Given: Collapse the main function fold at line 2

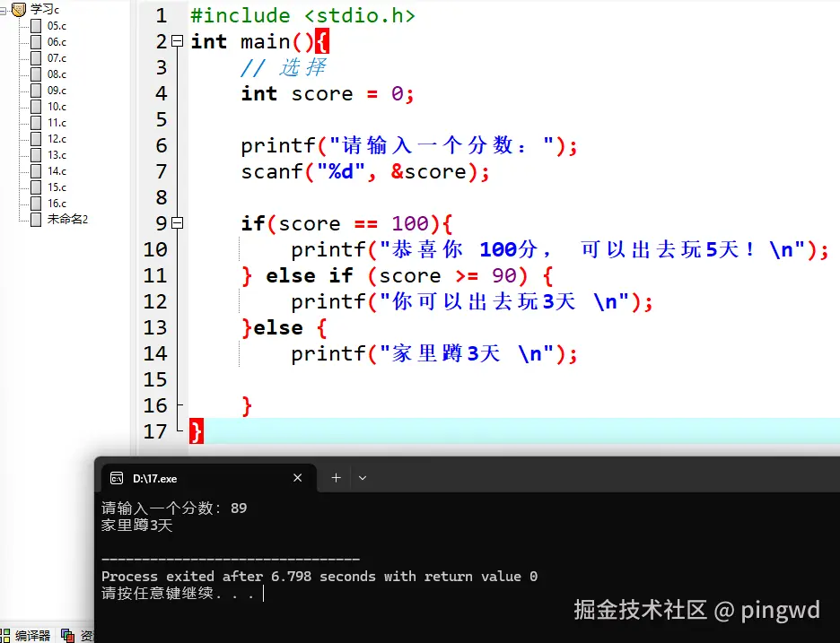Looking at the screenshot, I should 178,40.
